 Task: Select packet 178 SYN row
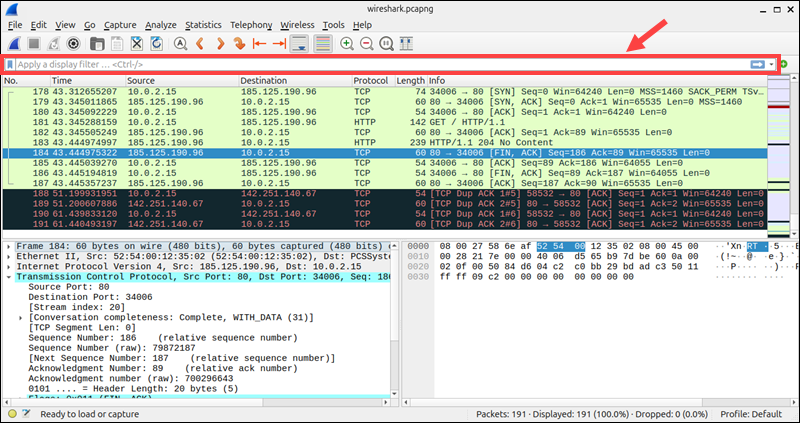point(385,92)
